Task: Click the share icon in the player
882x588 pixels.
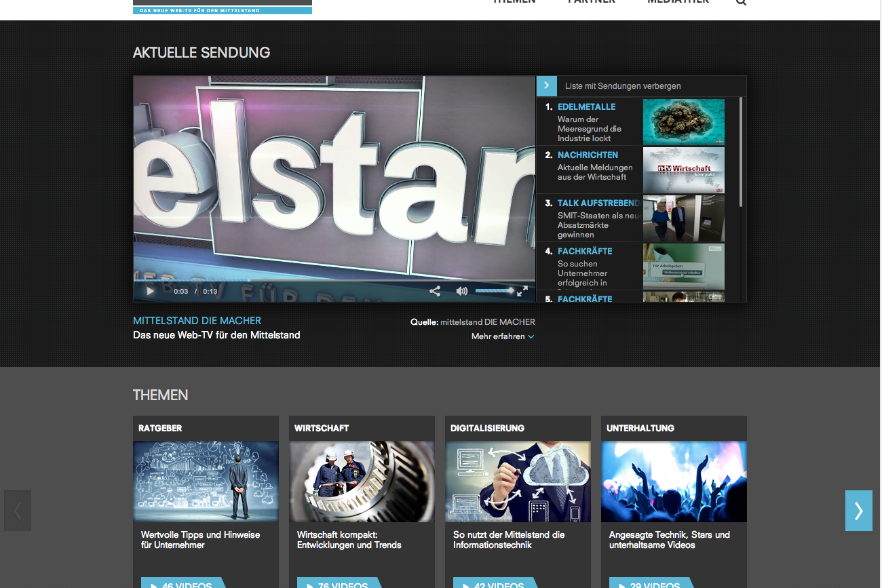Action: (x=435, y=291)
